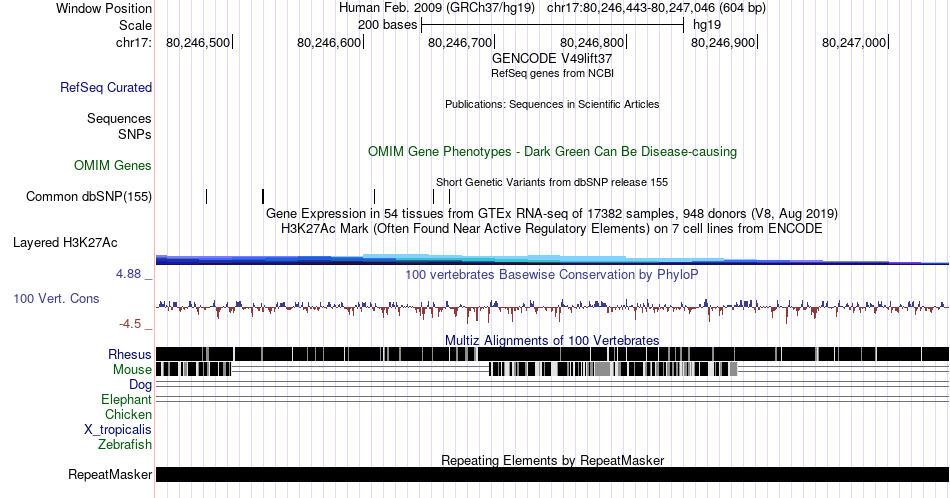Click Repeating Elements by RepeatMasker title

click(x=552, y=460)
